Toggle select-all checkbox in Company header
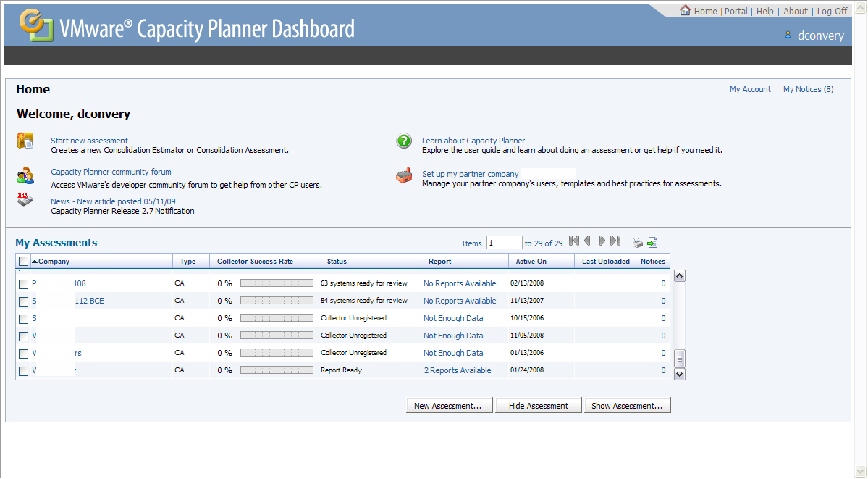Image resolution: width=868 pixels, height=479 pixels. [x=23, y=261]
